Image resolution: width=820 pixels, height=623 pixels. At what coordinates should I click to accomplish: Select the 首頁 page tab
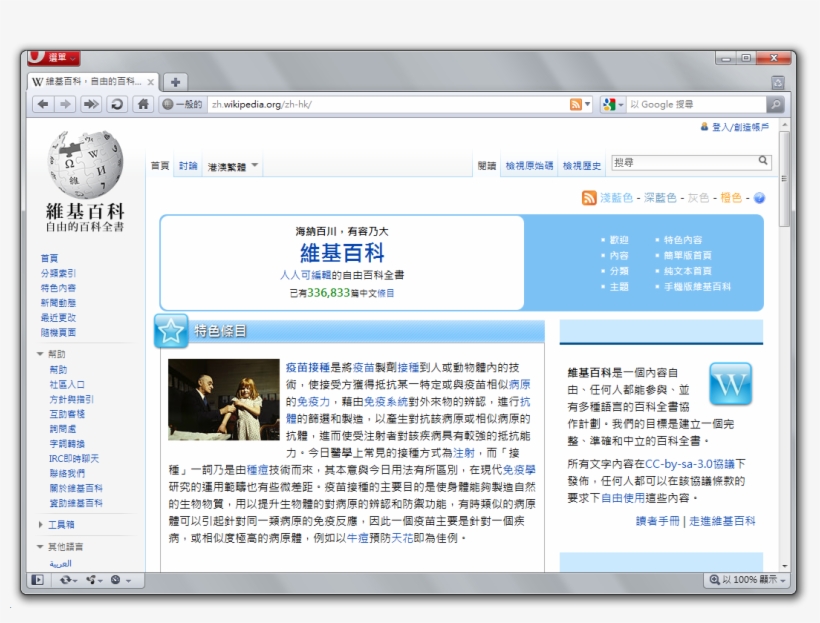[x=160, y=166]
